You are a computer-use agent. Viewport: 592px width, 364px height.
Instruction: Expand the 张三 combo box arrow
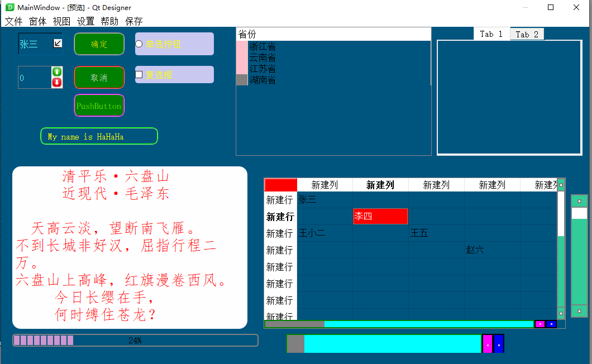point(58,44)
